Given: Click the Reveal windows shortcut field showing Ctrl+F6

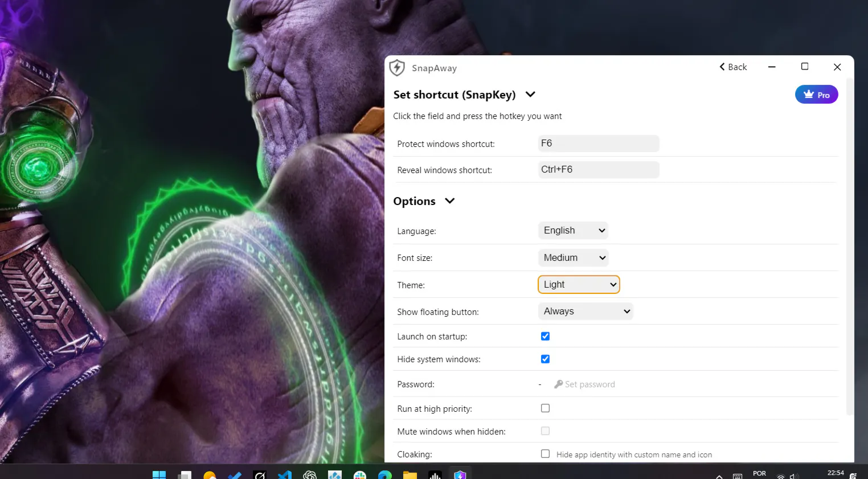Looking at the screenshot, I should 599,170.
